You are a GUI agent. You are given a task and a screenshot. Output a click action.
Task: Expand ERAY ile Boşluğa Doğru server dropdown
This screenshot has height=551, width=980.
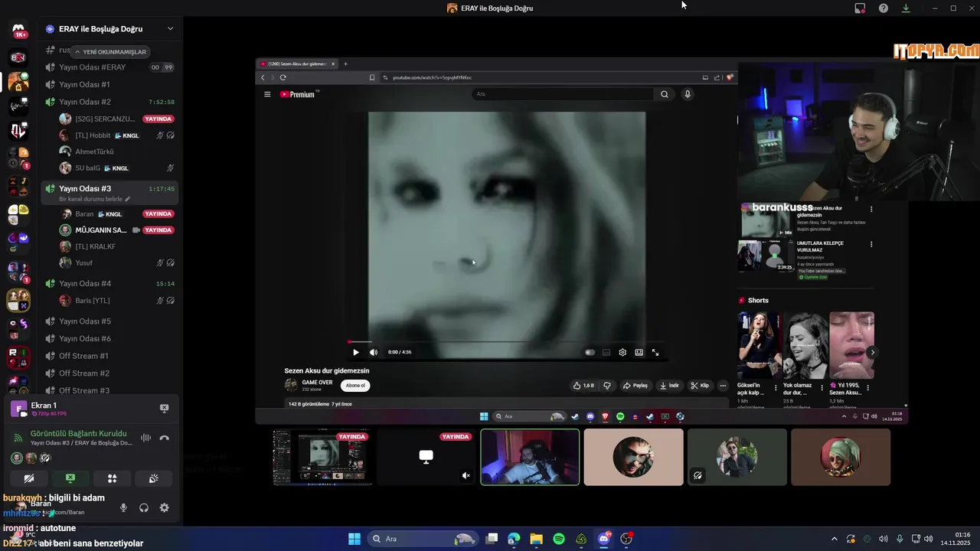point(170,29)
